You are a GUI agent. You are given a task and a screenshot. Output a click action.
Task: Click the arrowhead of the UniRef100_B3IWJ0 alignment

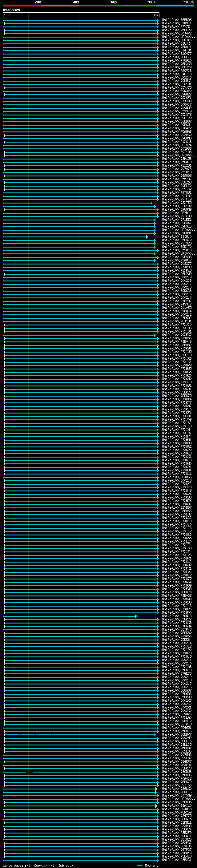click(147, 237)
